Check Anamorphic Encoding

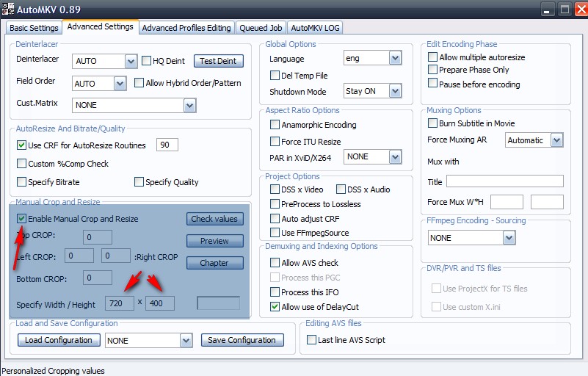275,124
